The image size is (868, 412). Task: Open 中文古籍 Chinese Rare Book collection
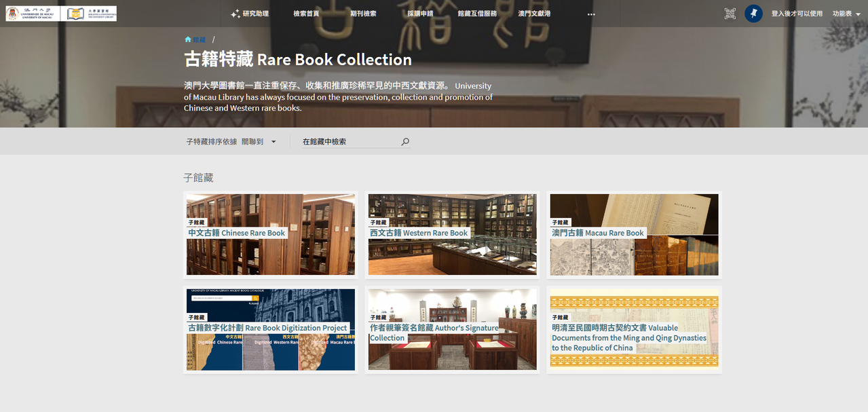(x=271, y=234)
